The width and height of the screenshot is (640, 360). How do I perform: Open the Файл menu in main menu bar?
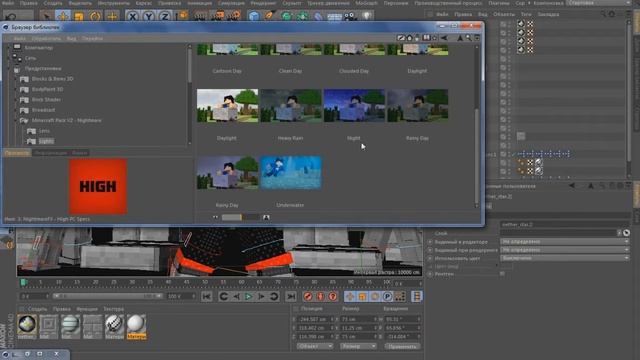tap(7, 3)
